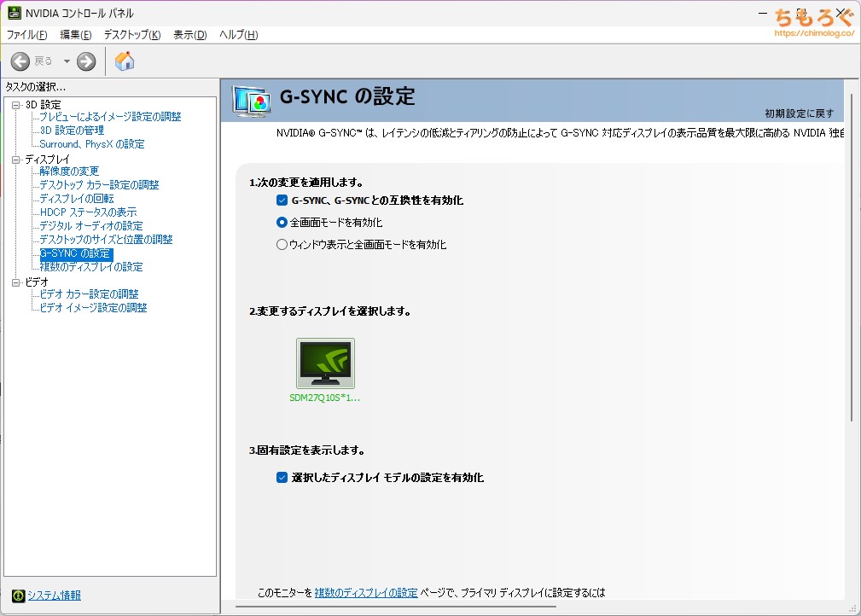
Task: Open 複数のディスプレイの設定 link in bottom description
Action: coord(366,593)
